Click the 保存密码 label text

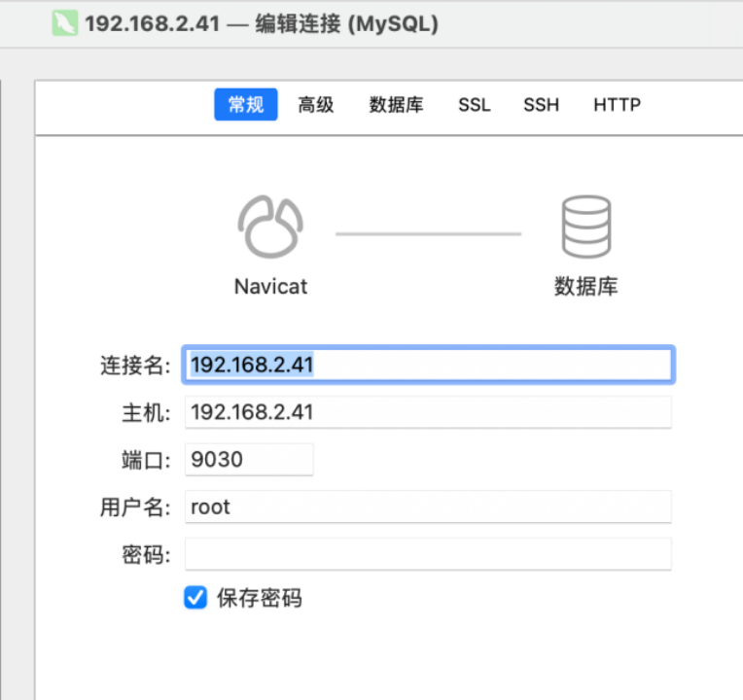(260, 598)
